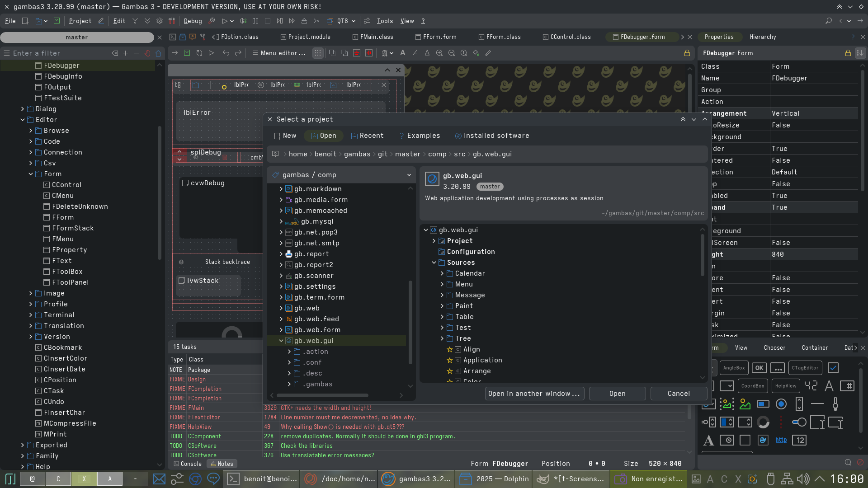Image resolution: width=868 pixels, height=488 pixels.
Task: Click the zoom in icon in form toolbar
Action: pos(439,53)
